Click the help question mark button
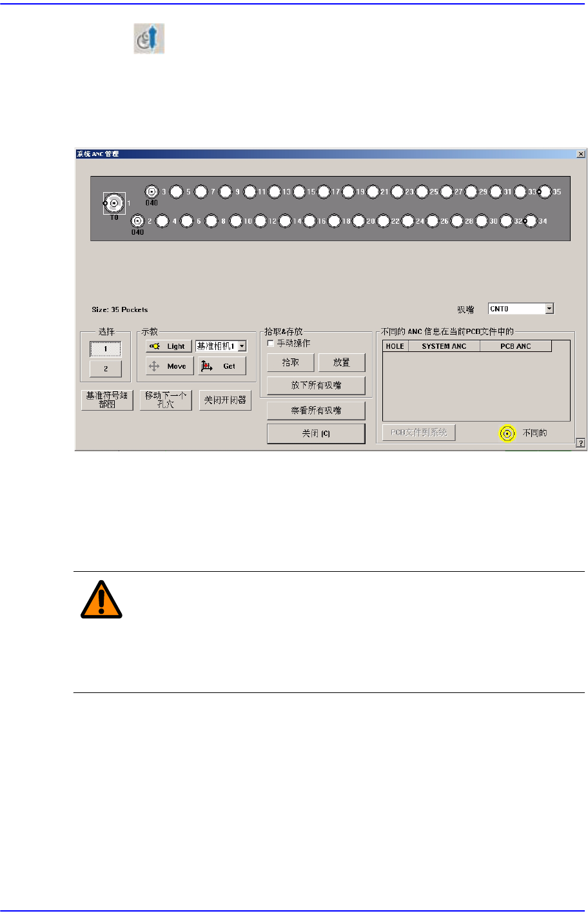This screenshot has width=588, height=918. point(580,443)
